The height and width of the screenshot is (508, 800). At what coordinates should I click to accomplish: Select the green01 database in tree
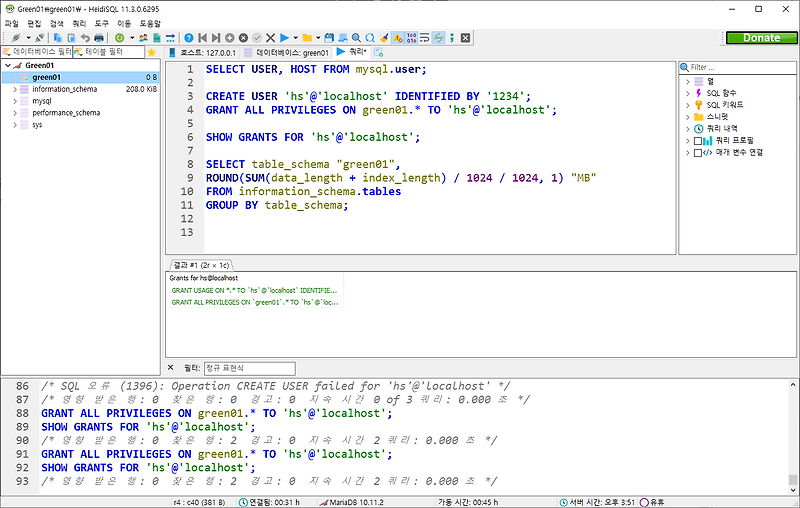[x=46, y=77]
